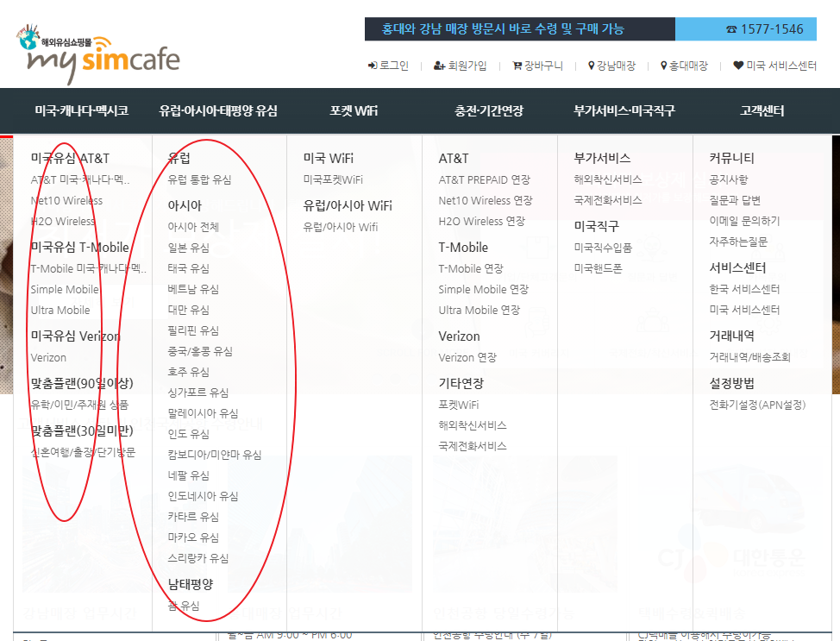Select 괌 유심 under 남태평양

pos(184,606)
